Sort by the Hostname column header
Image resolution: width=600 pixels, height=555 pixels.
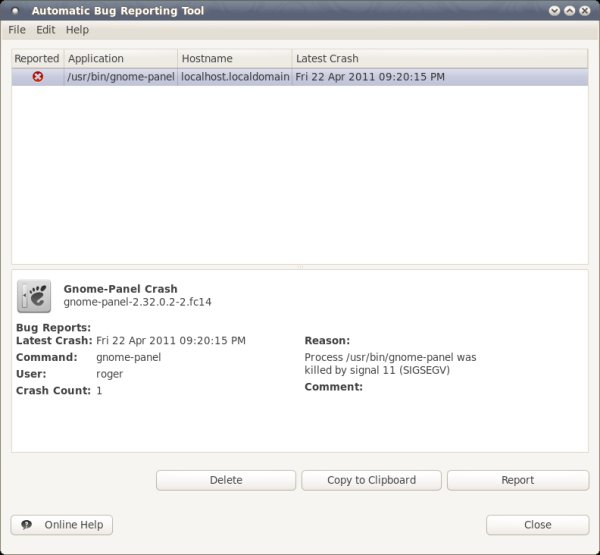point(235,59)
